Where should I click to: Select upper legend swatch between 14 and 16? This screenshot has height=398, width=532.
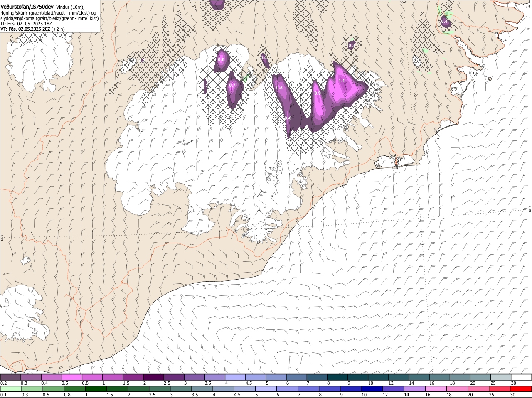click(419, 377)
